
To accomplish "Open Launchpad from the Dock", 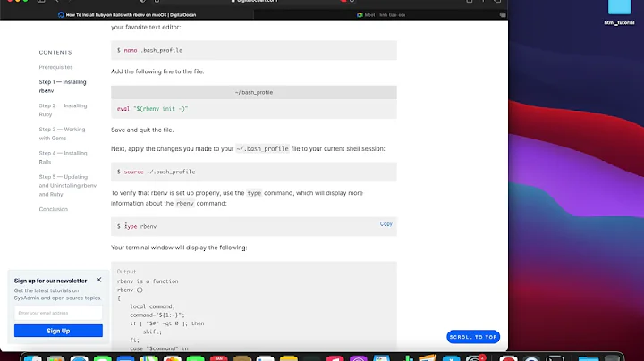I will click(55, 358).
